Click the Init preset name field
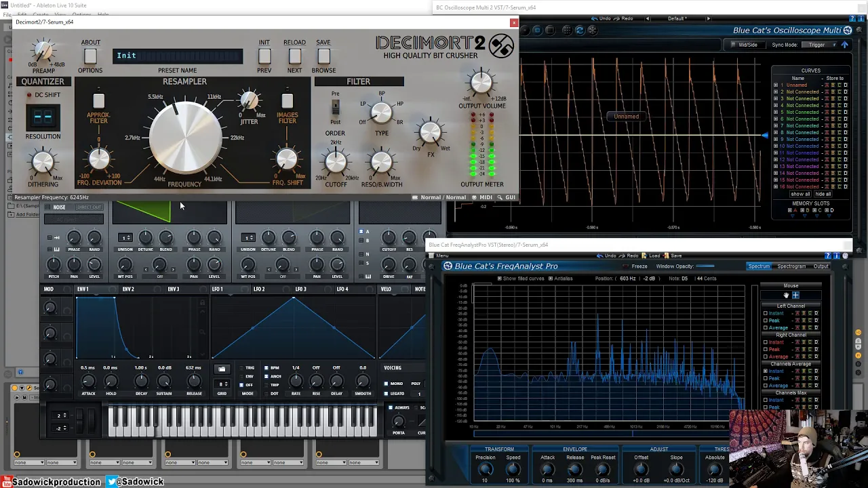This screenshot has height=488, width=868. click(x=178, y=56)
